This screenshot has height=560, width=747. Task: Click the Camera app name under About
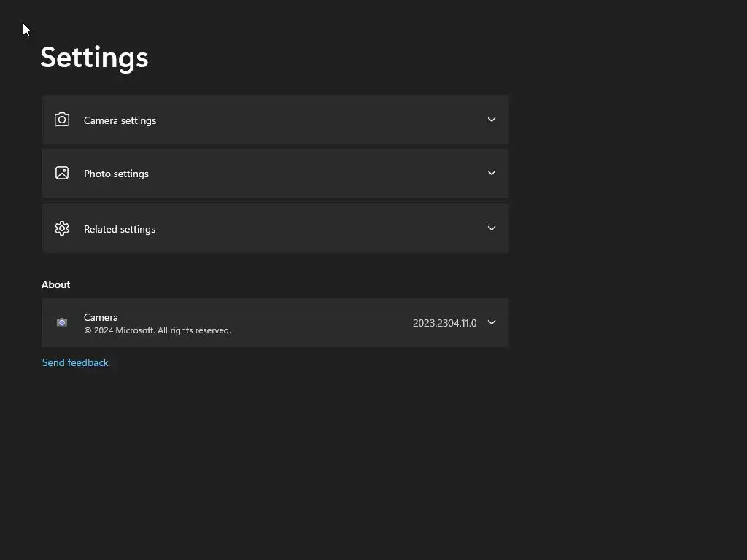(101, 317)
